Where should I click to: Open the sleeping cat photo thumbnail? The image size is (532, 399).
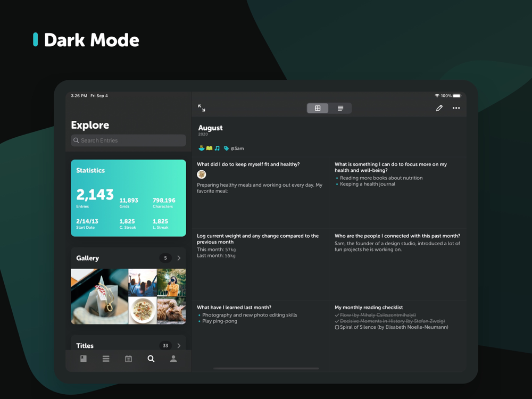(172, 311)
